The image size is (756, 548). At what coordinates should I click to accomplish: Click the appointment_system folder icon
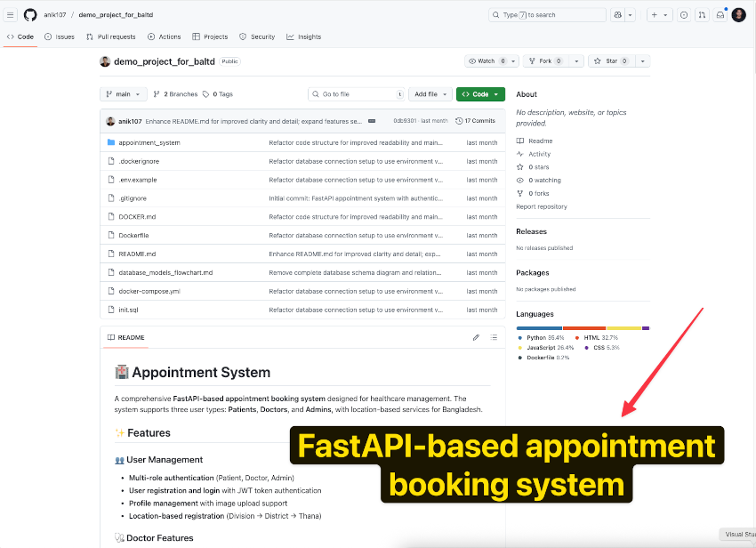pos(111,142)
